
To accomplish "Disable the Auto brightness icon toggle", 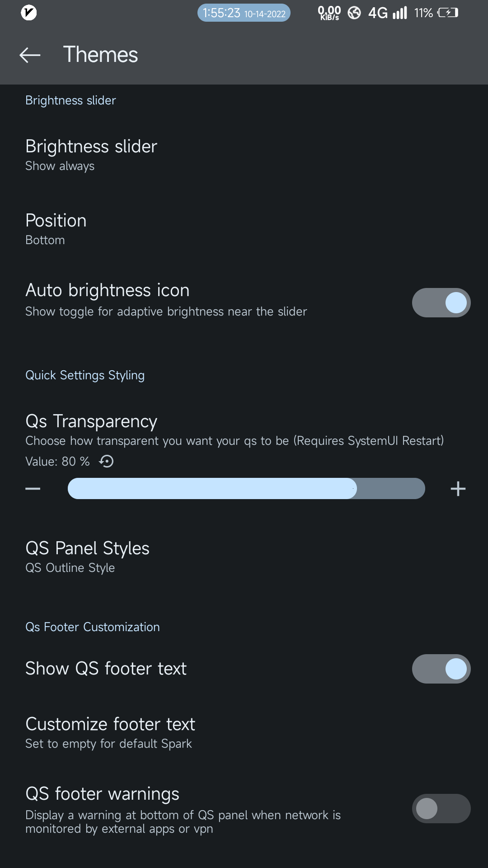I will click(441, 302).
